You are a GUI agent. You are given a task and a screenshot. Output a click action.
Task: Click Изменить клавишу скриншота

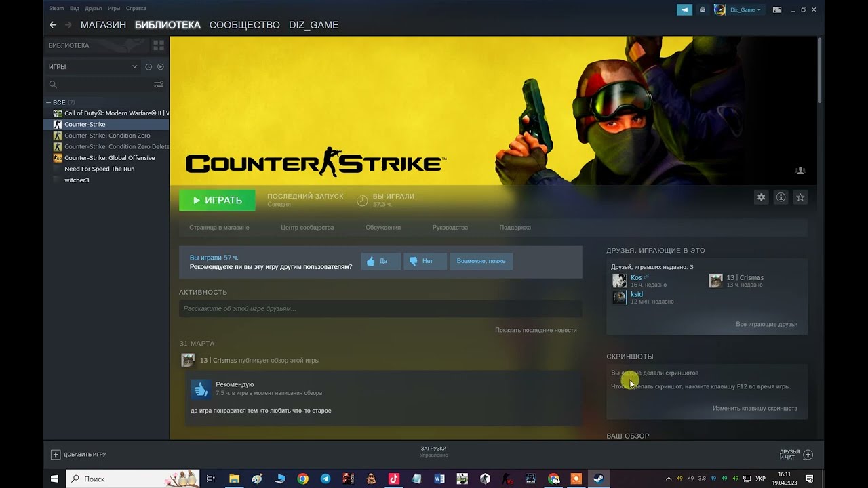(x=755, y=409)
